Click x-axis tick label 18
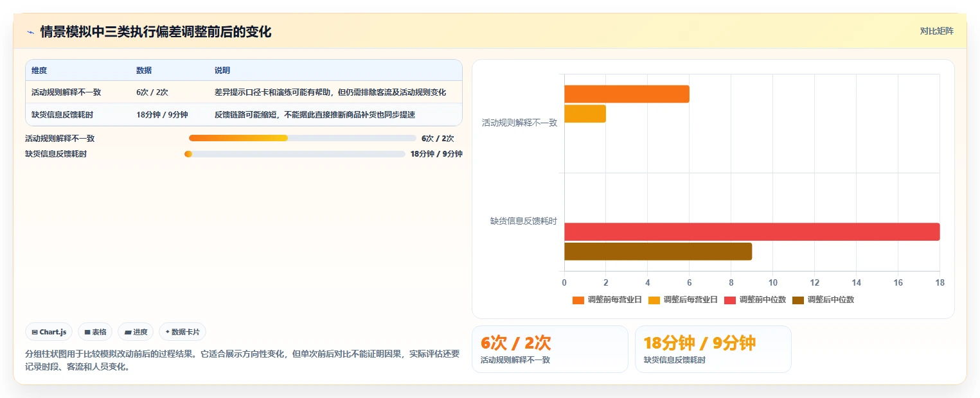Screen dimensions: 980x398 tap(940, 283)
